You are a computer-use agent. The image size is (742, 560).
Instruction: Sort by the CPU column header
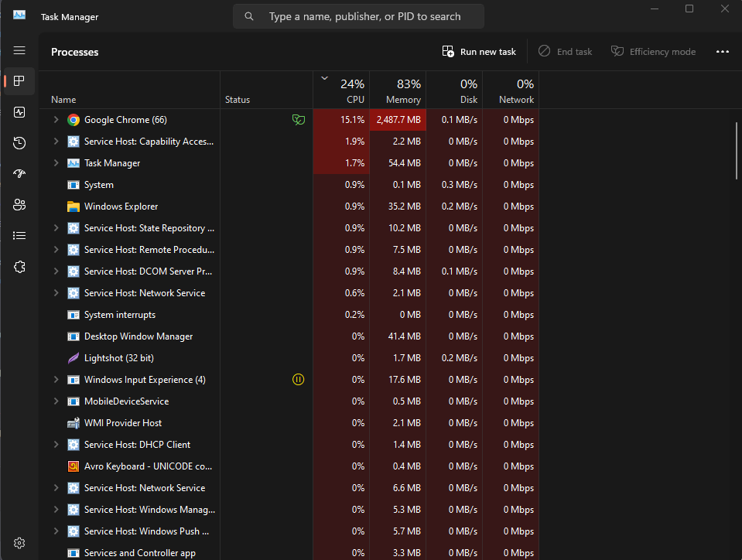tap(341, 90)
